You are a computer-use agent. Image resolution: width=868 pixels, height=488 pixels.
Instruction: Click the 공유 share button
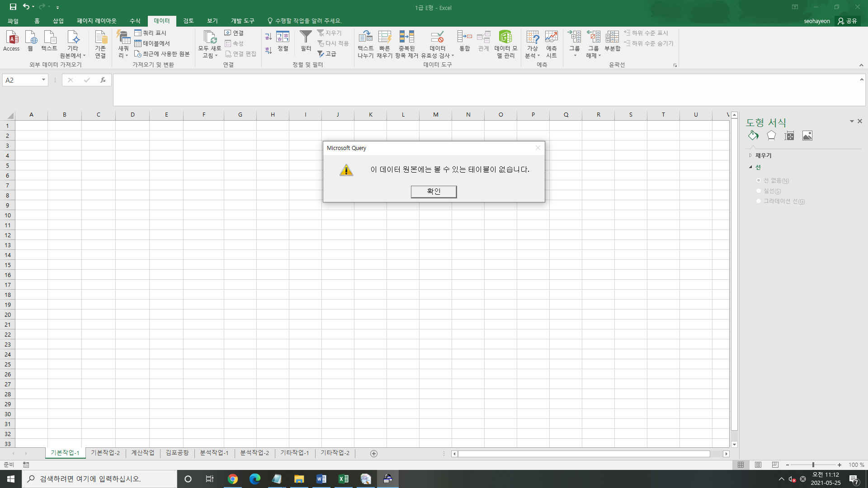point(848,21)
